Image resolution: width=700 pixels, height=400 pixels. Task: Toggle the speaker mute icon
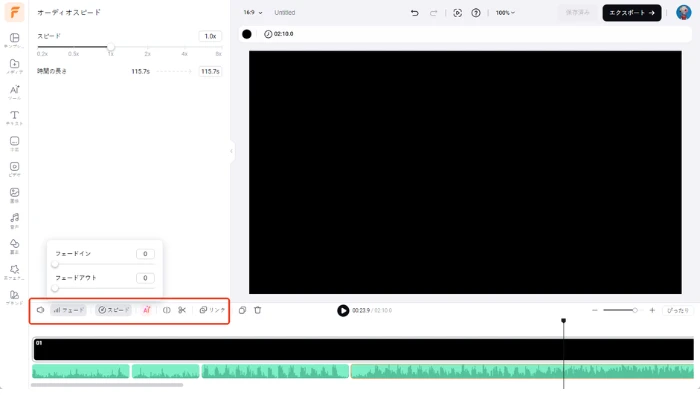(41, 310)
